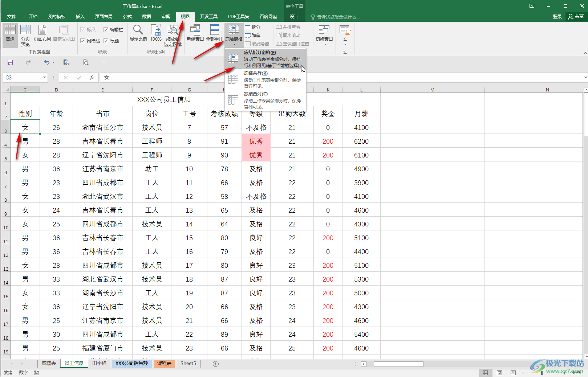Screen dimensions: 588x377
Task: Switch to the 课程表 sheet tab
Action: click(x=165, y=364)
